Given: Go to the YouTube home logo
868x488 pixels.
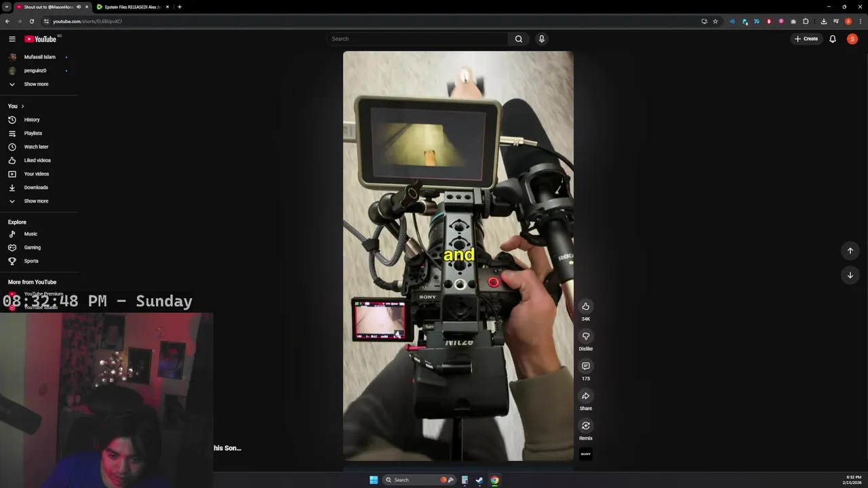Looking at the screenshot, I should [41, 39].
